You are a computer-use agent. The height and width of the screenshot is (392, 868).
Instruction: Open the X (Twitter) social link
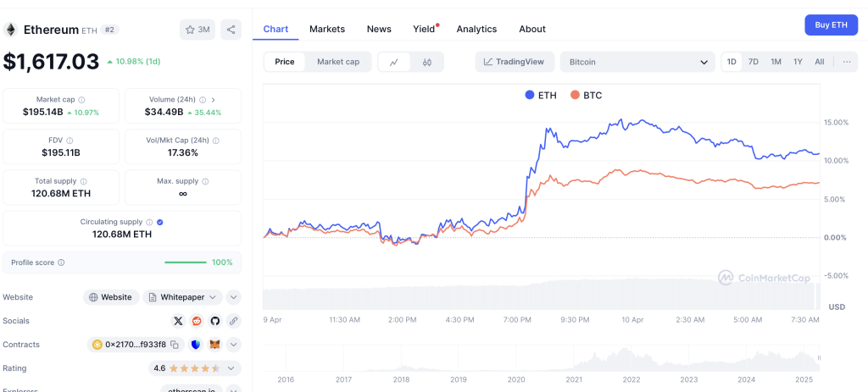(178, 321)
